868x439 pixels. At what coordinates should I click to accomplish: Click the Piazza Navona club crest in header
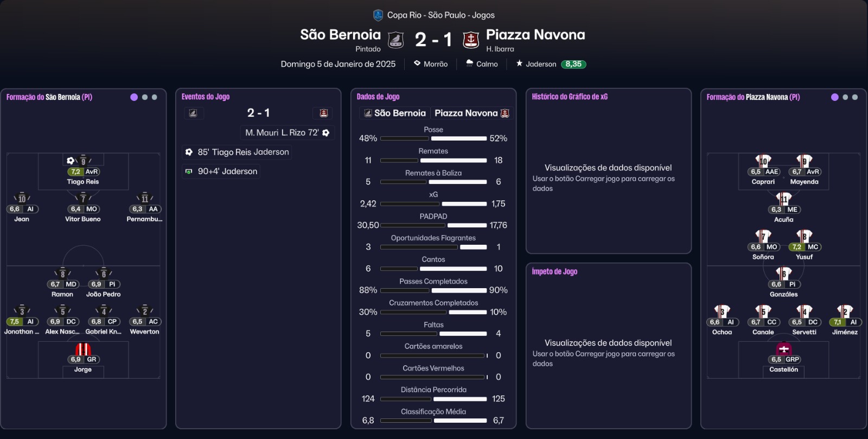pyautogui.click(x=470, y=40)
